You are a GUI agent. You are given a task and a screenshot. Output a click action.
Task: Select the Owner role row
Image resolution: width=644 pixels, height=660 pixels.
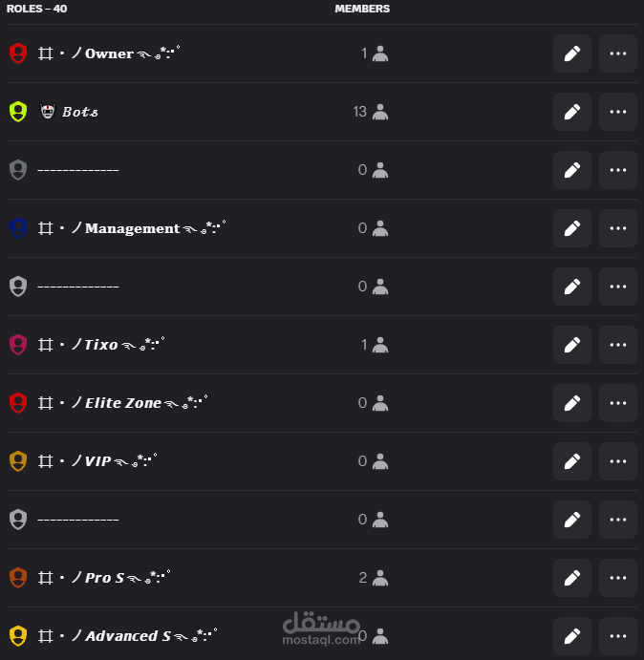[322, 53]
